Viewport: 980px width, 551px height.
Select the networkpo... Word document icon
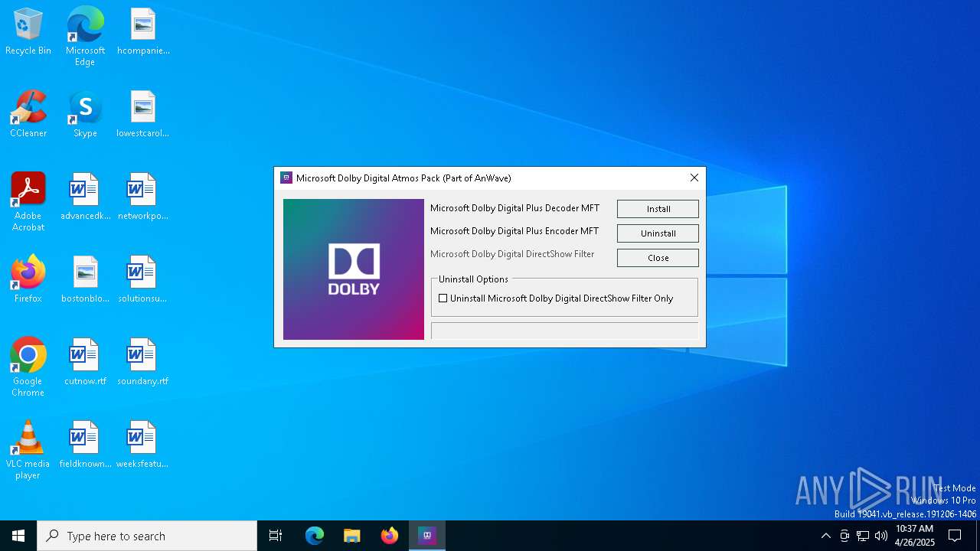click(143, 197)
